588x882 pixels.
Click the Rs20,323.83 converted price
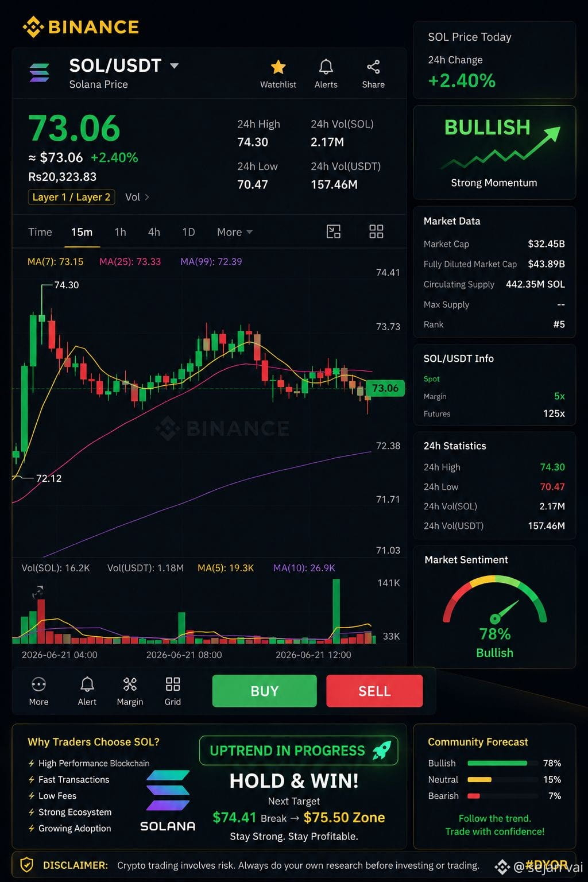pos(62,177)
